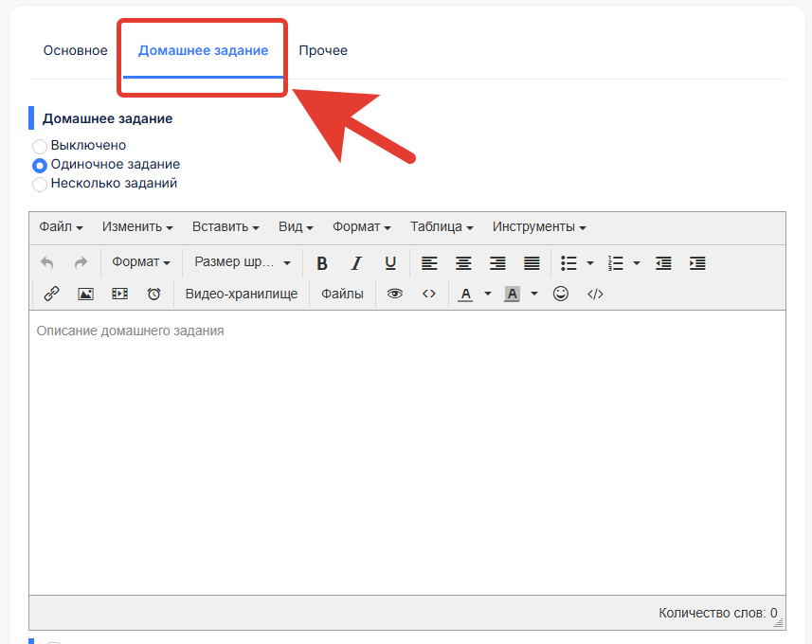Image resolution: width=812 pixels, height=644 pixels.
Task: Select the Выключено radio option
Action: click(40, 146)
